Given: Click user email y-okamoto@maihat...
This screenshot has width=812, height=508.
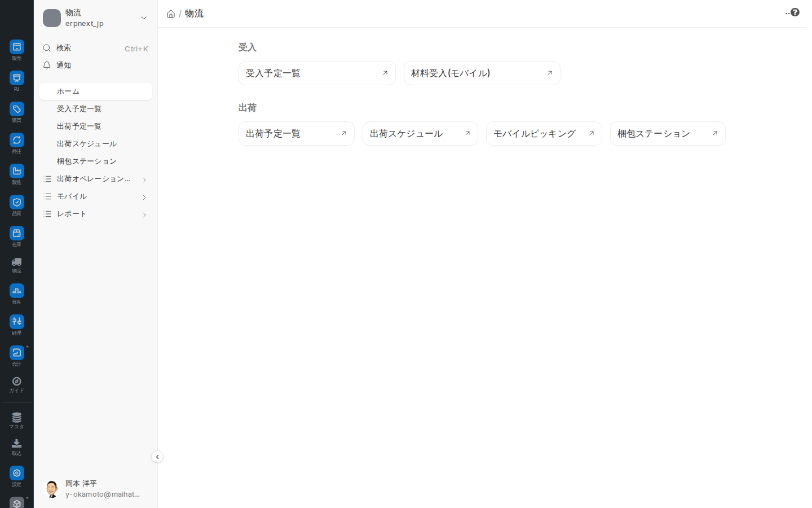Looking at the screenshot, I should (x=103, y=494).
